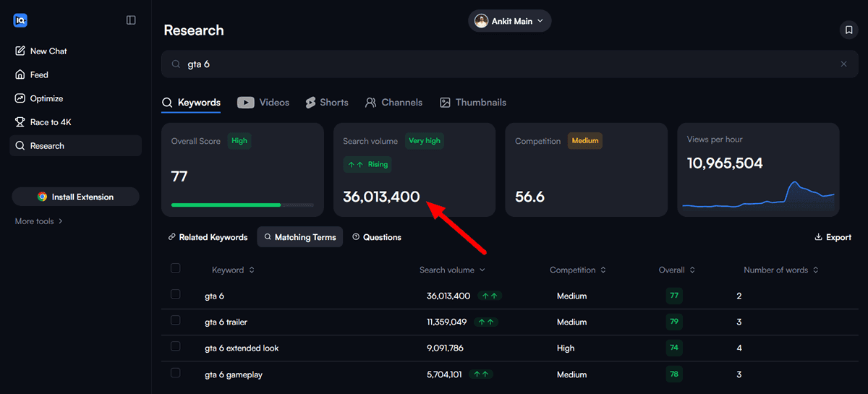Image resolution: width=868 pixels, height=394 pixels.
Task: Collapse the sidebar with panel icon
Action: tap(131, 20)
